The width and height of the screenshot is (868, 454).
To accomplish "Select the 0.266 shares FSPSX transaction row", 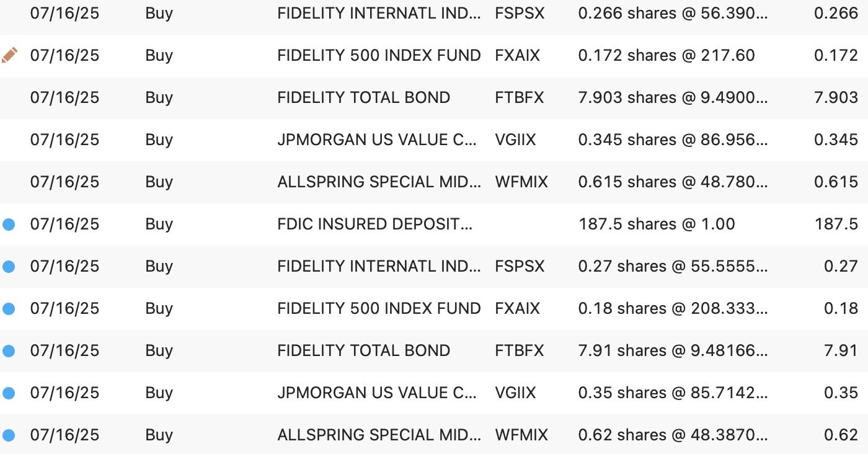I will (x=434, y=14).
